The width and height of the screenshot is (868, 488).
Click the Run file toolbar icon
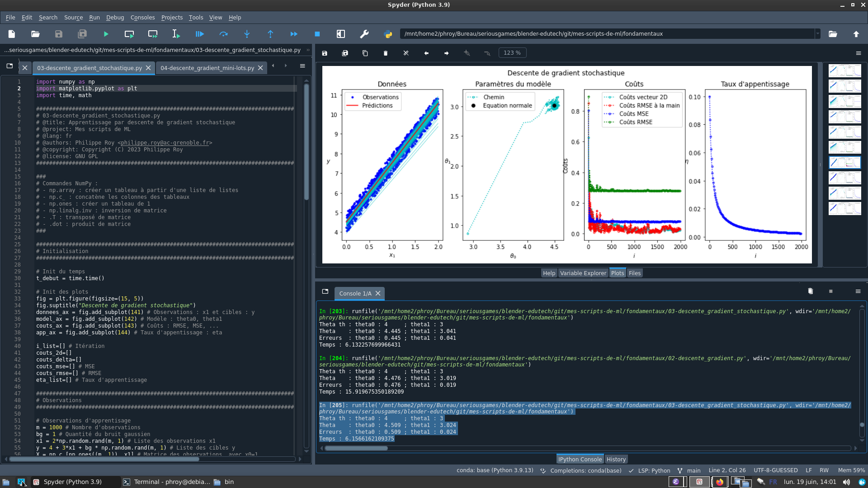(105, 34)
